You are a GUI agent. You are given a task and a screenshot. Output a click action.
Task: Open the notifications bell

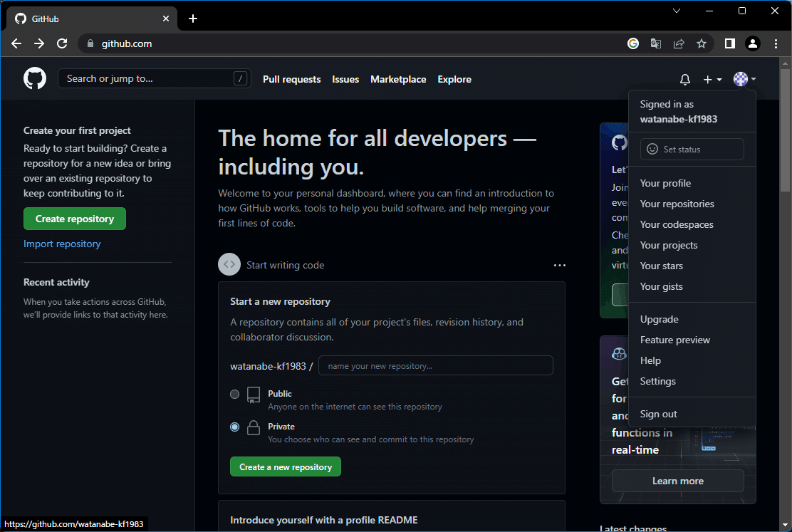[x=685, y=79]
